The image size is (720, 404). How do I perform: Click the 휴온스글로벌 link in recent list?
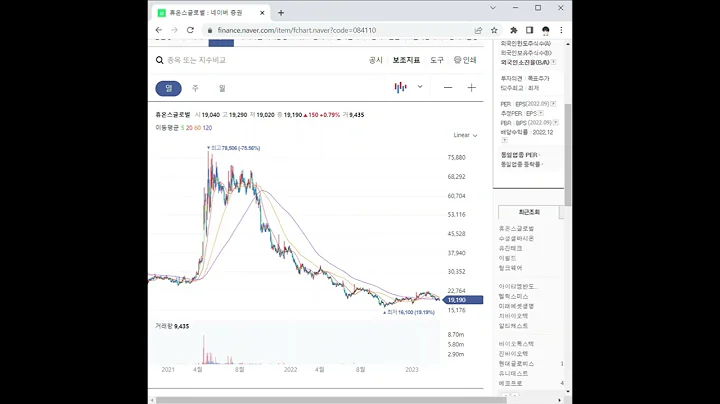pyautogui.click(x=516, y=229)
